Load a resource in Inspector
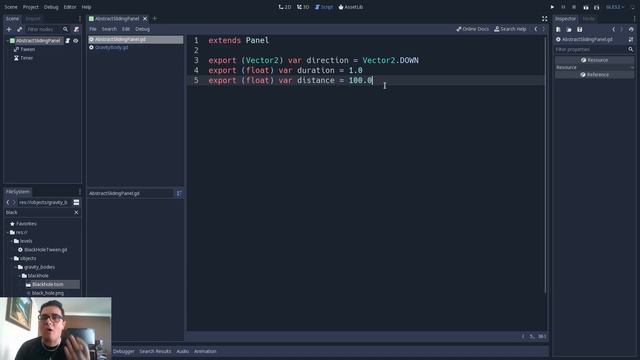The width and height of the screenshot is (640, 360). coord(569,29)
